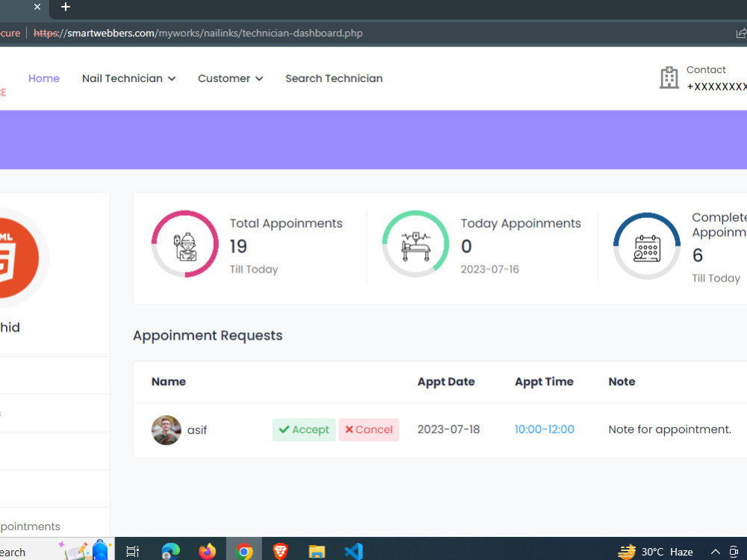The width and height of the screenshot is (747, 560).
Task: Click the customer name asif
Action: (x=196, y=430)
